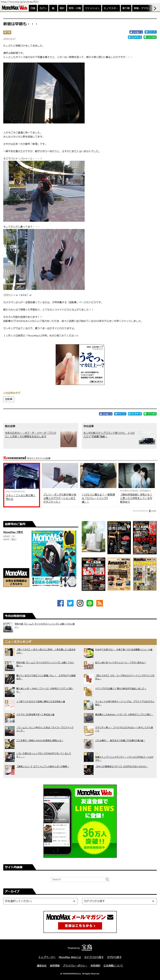
Task: Open the 付録 navigation tab
Action: click(33, 8)
